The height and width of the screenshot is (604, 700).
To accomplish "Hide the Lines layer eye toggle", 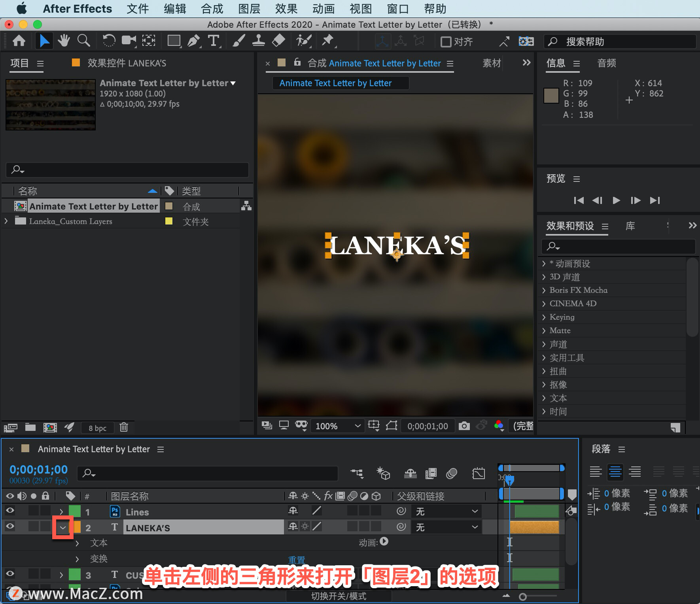I will (x=10, y=511).
